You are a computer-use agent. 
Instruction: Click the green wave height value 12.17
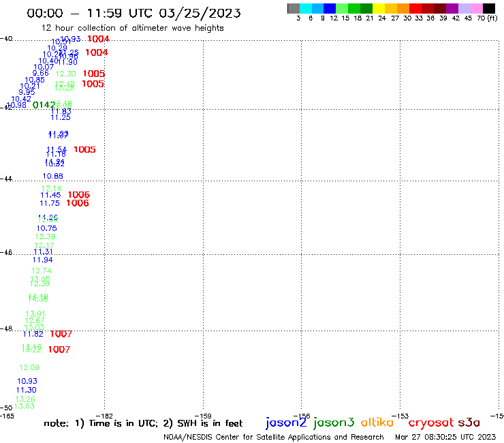tap(44, 245)
